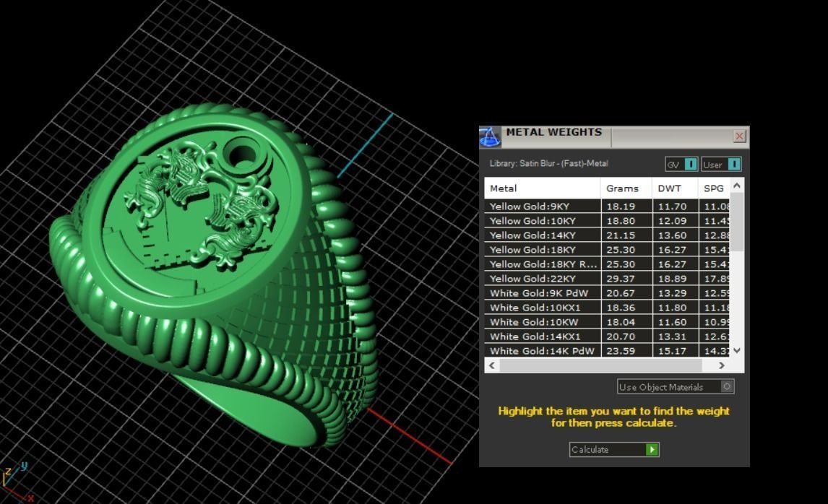Click the Library: Satin Blur label
828x504 pixels.
click(548, 164)
